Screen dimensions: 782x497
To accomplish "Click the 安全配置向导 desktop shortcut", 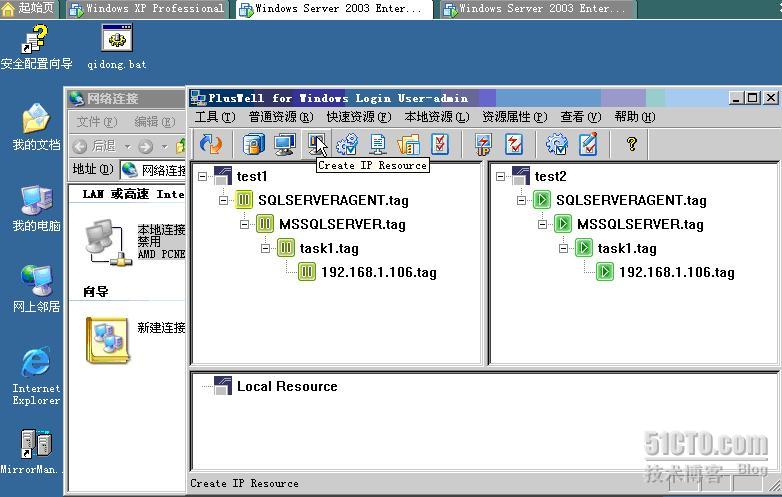I will tap(36, 48).
